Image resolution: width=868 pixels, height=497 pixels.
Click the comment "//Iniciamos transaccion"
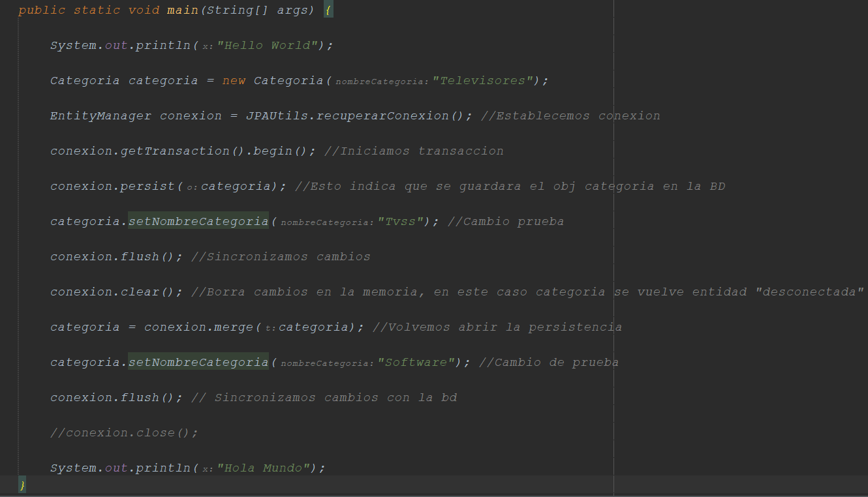tap(414, 151)
